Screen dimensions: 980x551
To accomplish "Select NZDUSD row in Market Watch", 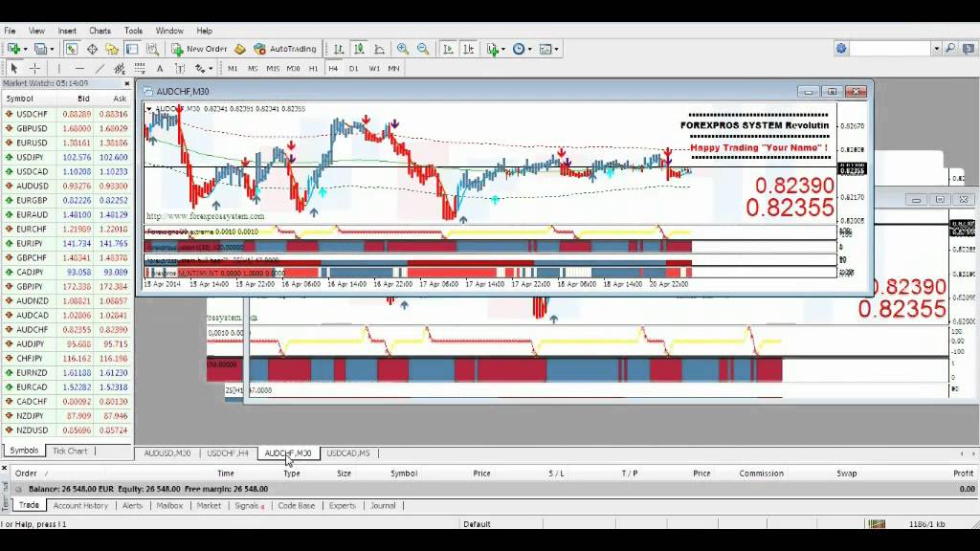I will coord(67,430).
